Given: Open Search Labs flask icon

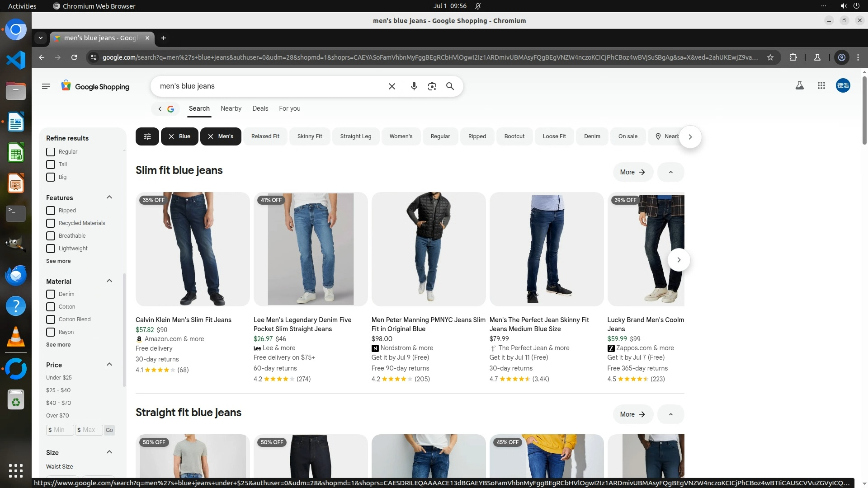Looking at the screenshot, I should click(799, 85).
